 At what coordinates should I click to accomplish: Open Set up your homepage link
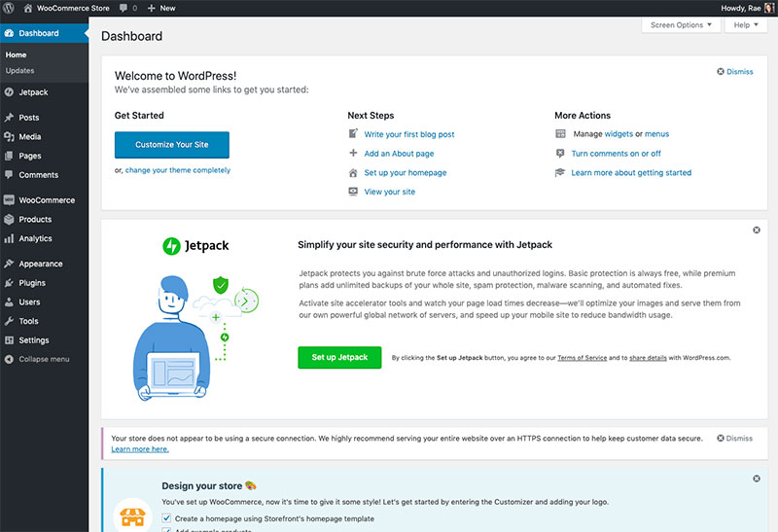[x=406, y=173]
